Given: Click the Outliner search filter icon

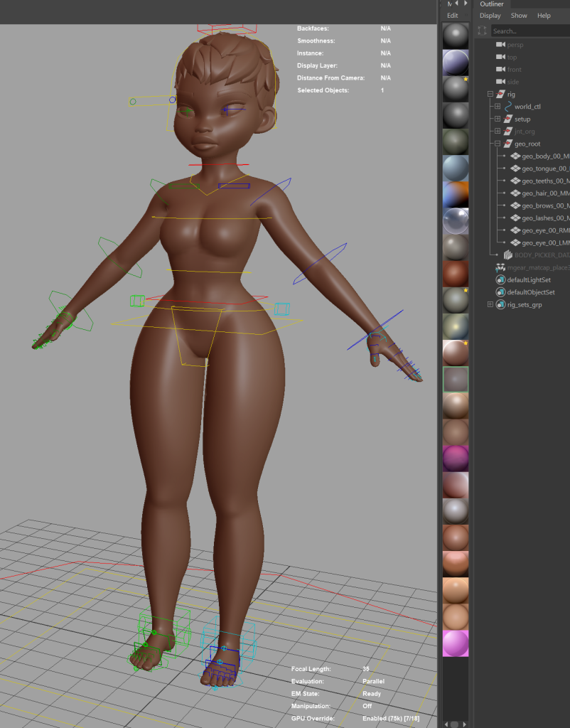Looking at the screenshot, I should [483, 31].
